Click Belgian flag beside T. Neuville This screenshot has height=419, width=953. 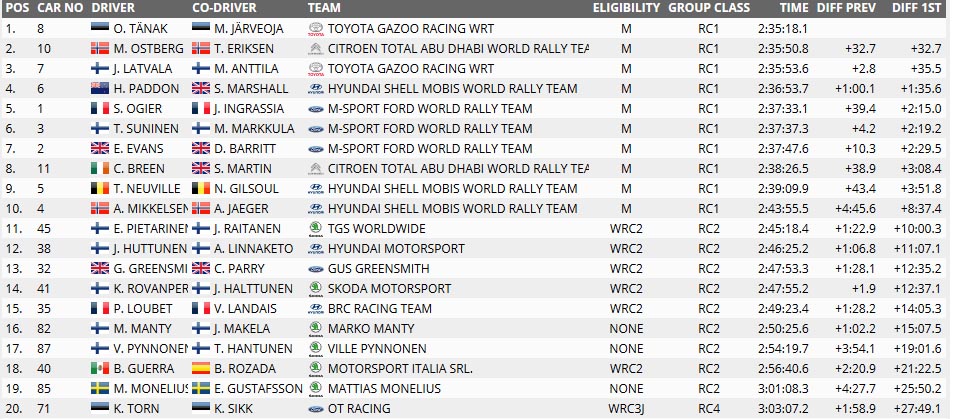point(100,189)
